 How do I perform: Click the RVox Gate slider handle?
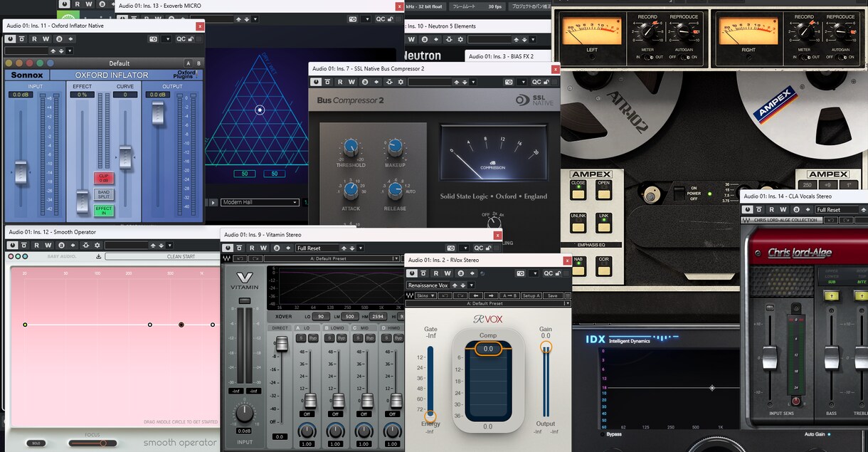point(430,416)
